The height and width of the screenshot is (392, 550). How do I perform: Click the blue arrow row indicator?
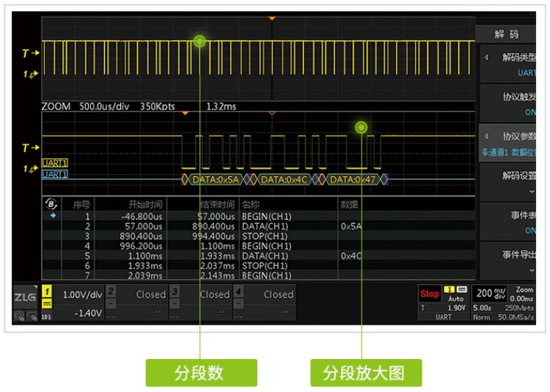click(x=52, y=217)
